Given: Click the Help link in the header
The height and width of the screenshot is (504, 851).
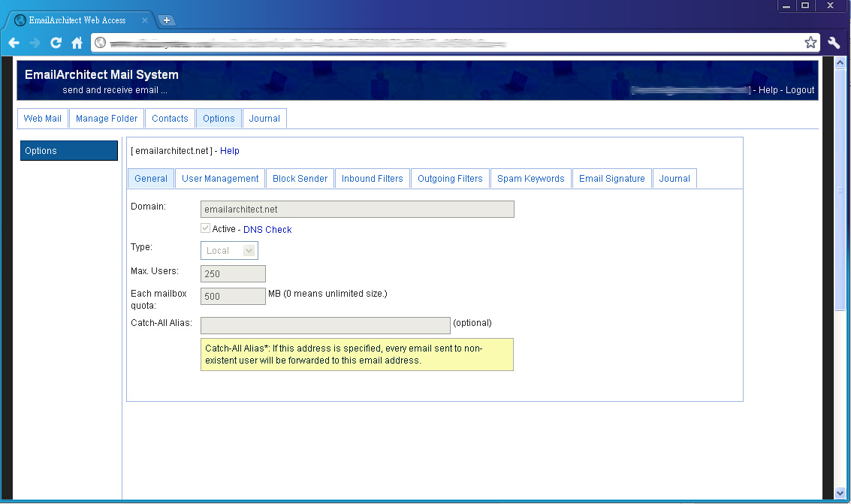Looking at the screenshot, I should tap(768, 90).
